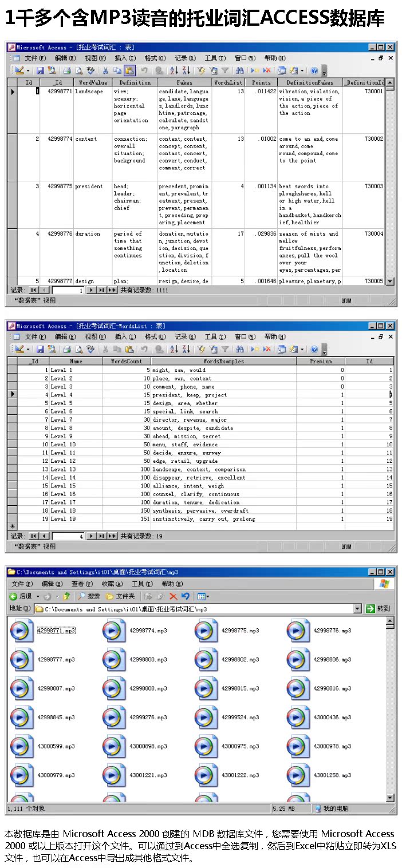The width and height of the screenshot is (402, 868).
Task: Open Print Preview in 托业考试词汇 table window
Action: click(78, 70)
